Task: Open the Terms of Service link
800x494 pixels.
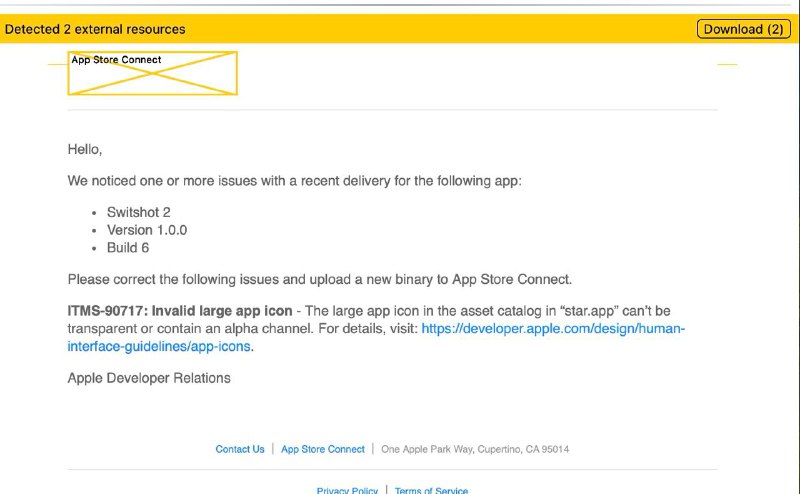Action: point(431,490)
